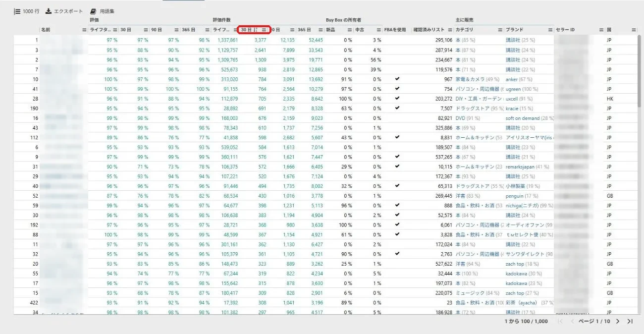
Task: Open brand link 彩茶 (ayacha)
Action: 530,303
